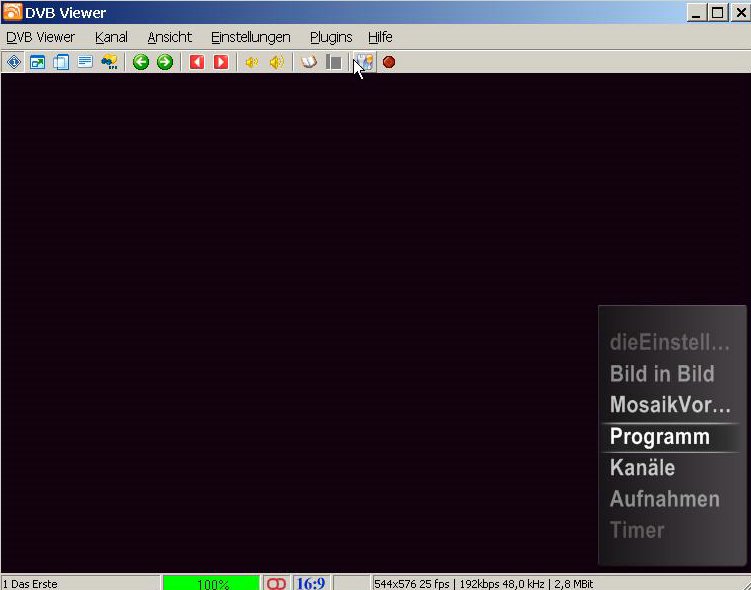Choose Timer in the OSD menu
751x590 pixels.
click(x=637, y=530)
